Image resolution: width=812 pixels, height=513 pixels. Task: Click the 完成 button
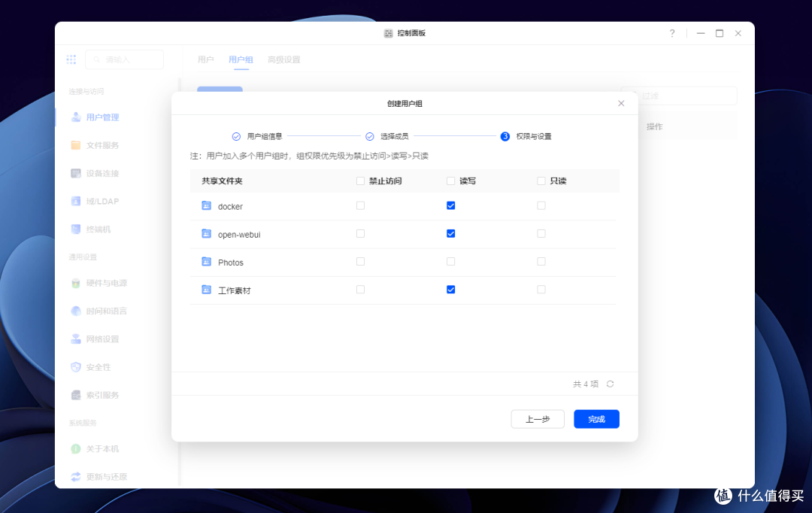tap(596, 419)
